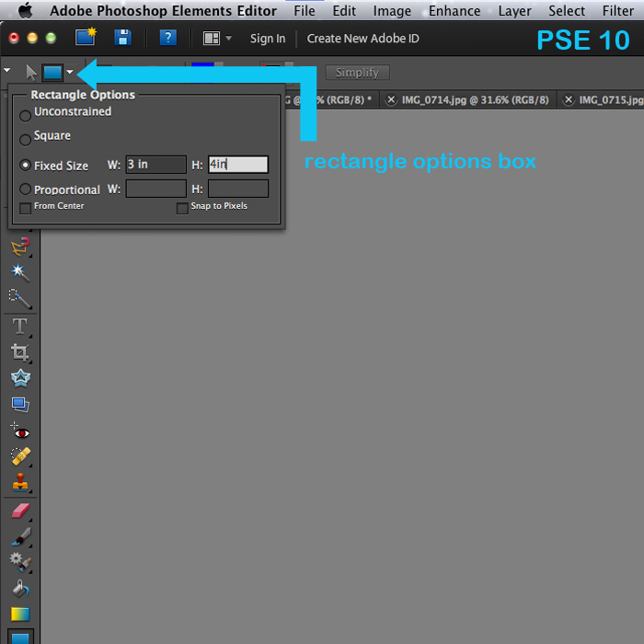
Task: Click the blue Rectangle shape icon in options bar
Action: tap(52, 73)
